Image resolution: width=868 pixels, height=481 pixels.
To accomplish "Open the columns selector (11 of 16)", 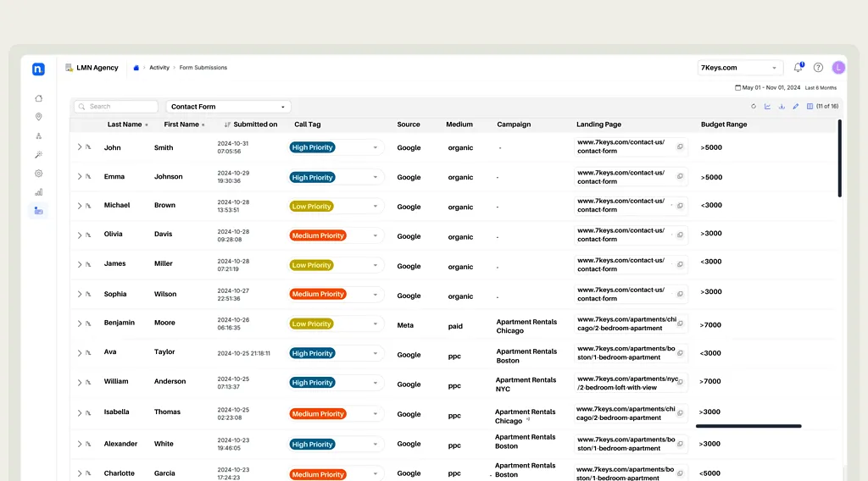I will coord(822,106).
